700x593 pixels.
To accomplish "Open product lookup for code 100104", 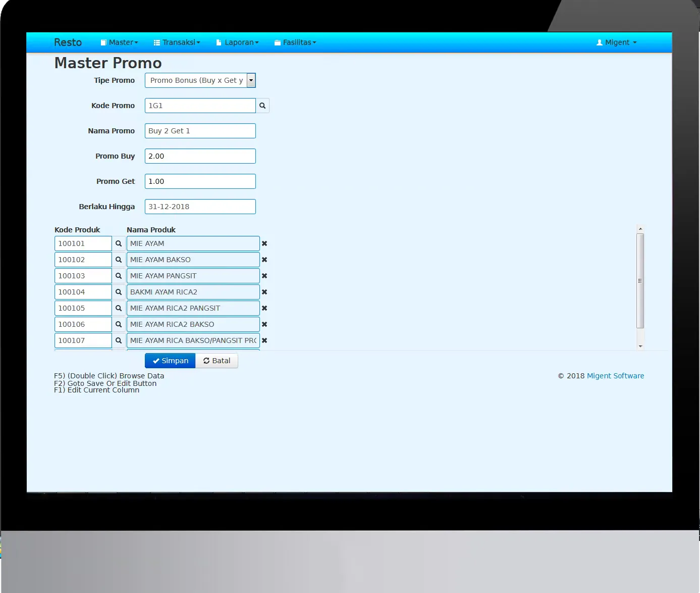I will 119,292.
